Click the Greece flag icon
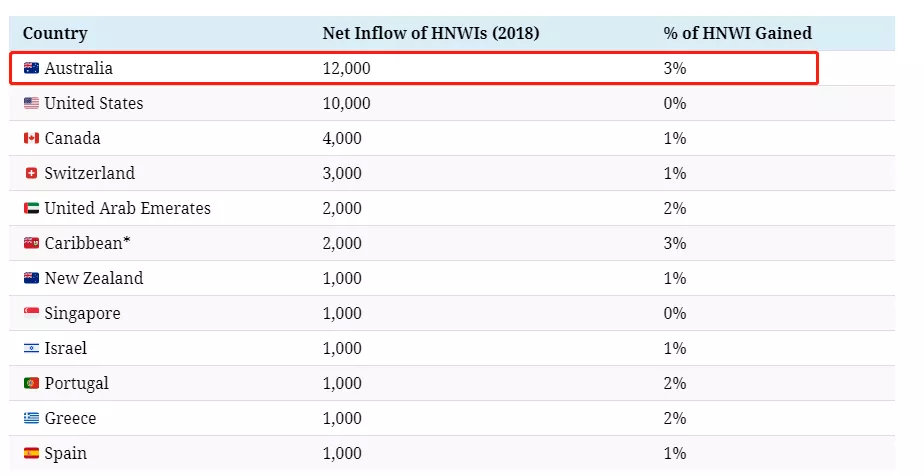Screen dimensions: 924x476 click(x=31, y=418)
